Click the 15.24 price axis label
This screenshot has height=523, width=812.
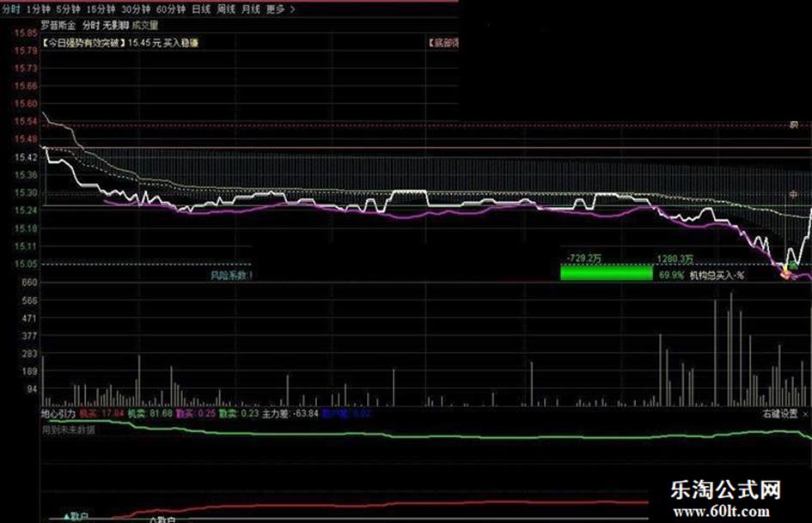coord(26,210)
